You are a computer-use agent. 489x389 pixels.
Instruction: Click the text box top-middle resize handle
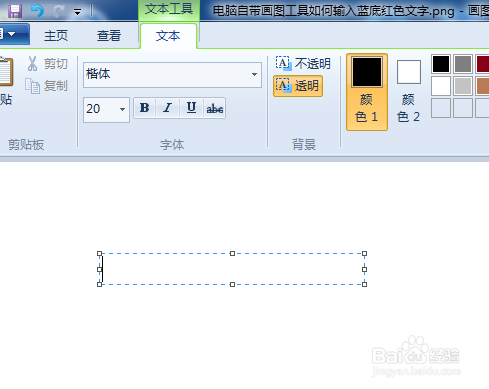tap(232, 254)
